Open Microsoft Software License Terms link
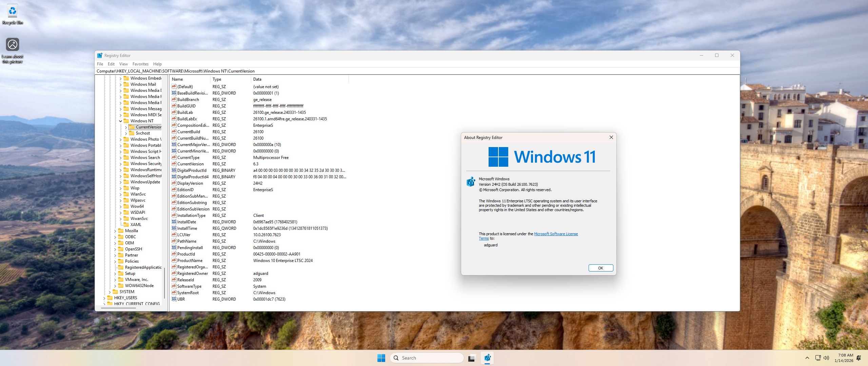Screen dimensions: 868x366 (x=555, y=234)
